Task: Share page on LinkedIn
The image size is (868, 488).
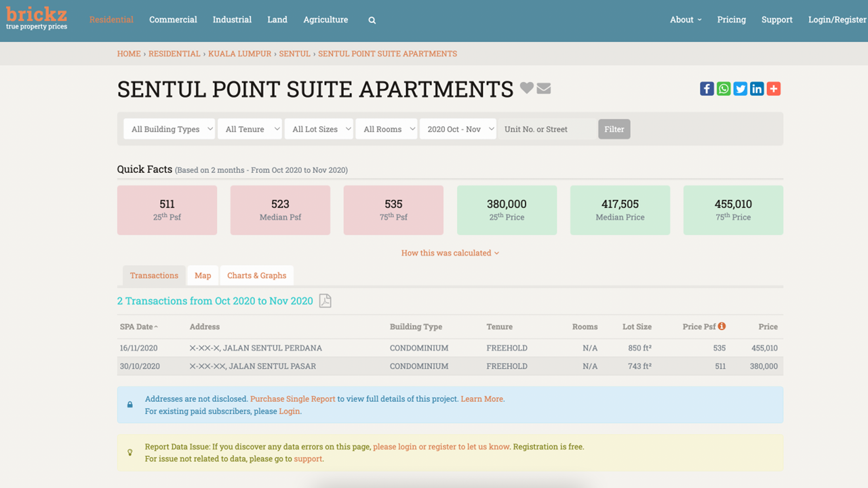Action: pyautogui.click(x=757, y=89)
